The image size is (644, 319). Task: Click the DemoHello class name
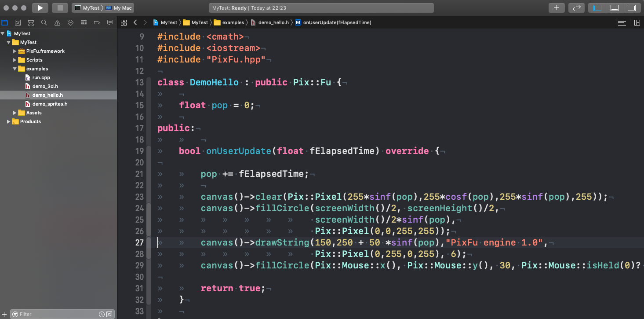(214, 82)
